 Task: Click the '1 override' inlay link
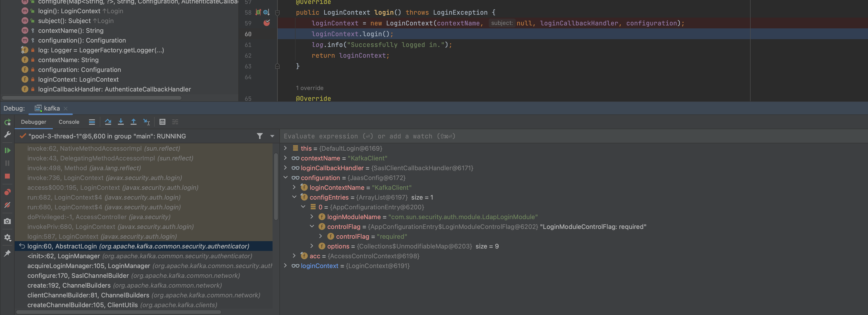309,88
